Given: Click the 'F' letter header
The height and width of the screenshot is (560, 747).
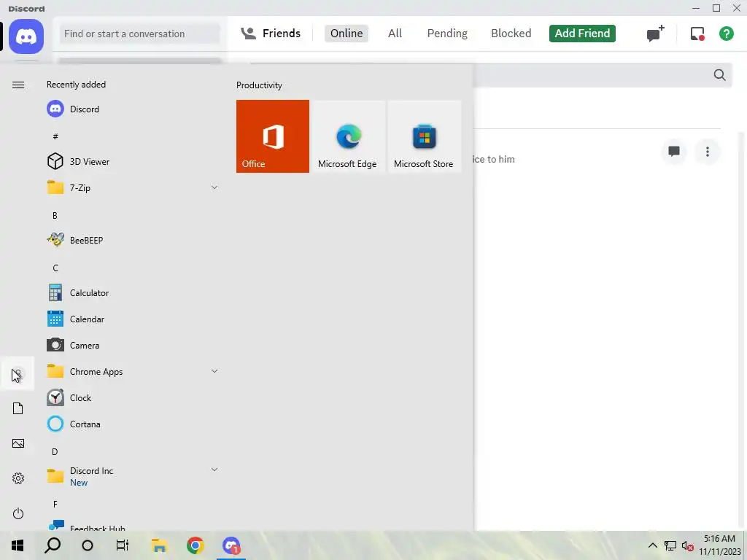Looking at the screenshot, I should (x=55, y=504).
